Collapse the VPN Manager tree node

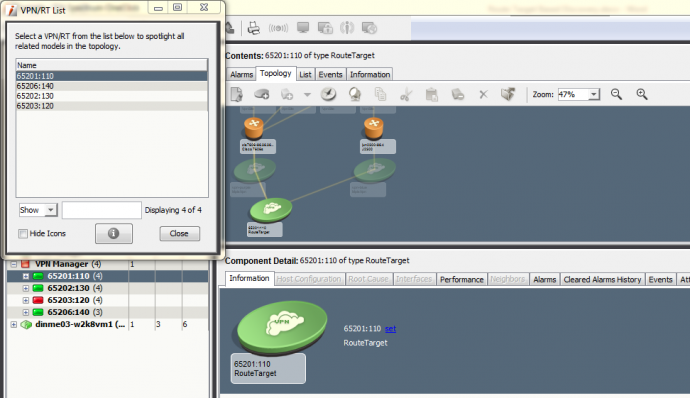(14, 264)
